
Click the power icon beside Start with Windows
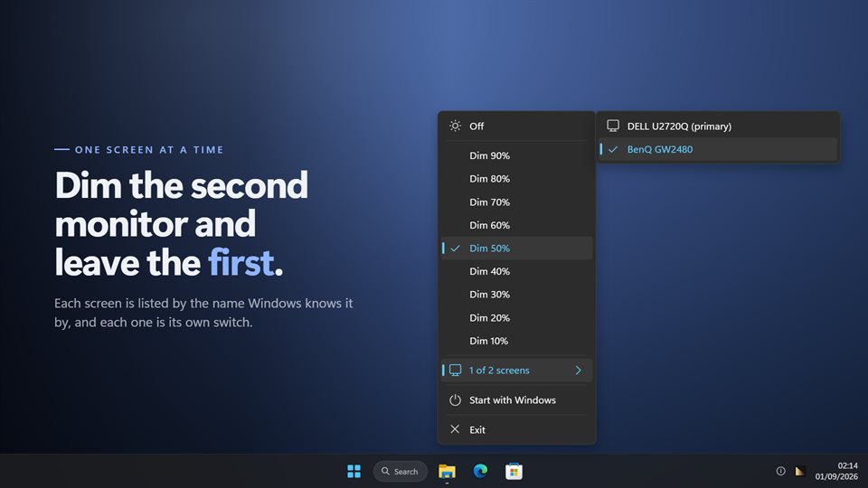click(455, 400)
